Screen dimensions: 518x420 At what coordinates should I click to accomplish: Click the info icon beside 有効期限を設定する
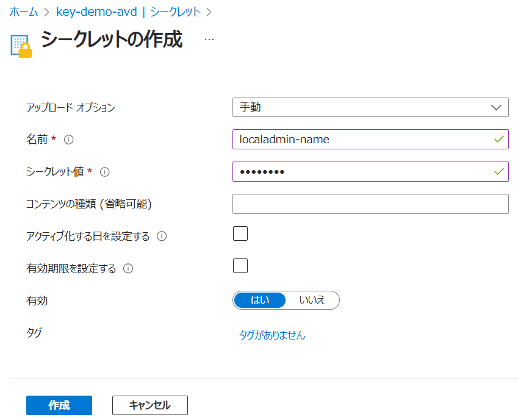point(128,268)
